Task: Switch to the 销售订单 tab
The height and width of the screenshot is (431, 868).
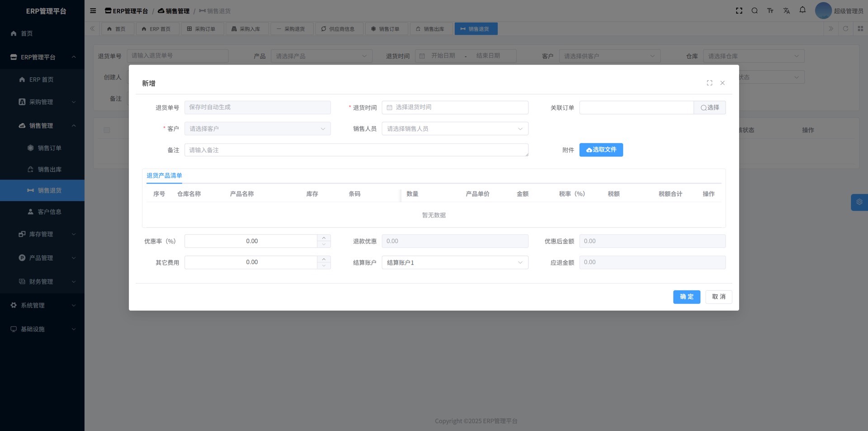Action: [x=386, y=29]
